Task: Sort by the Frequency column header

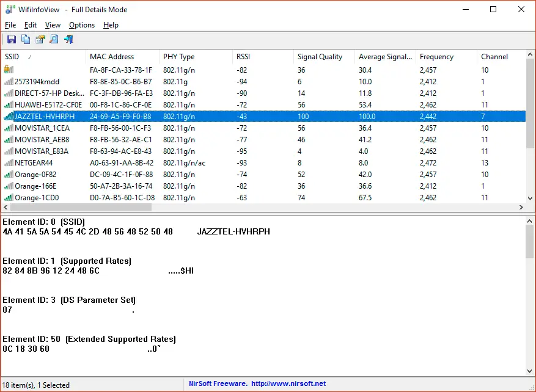Action: click(446, 57)
